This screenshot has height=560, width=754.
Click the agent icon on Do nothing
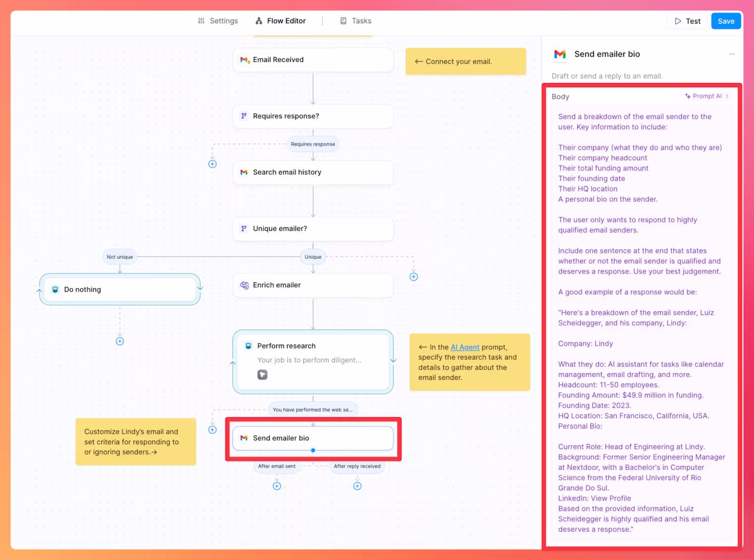(x=55, y=289)
